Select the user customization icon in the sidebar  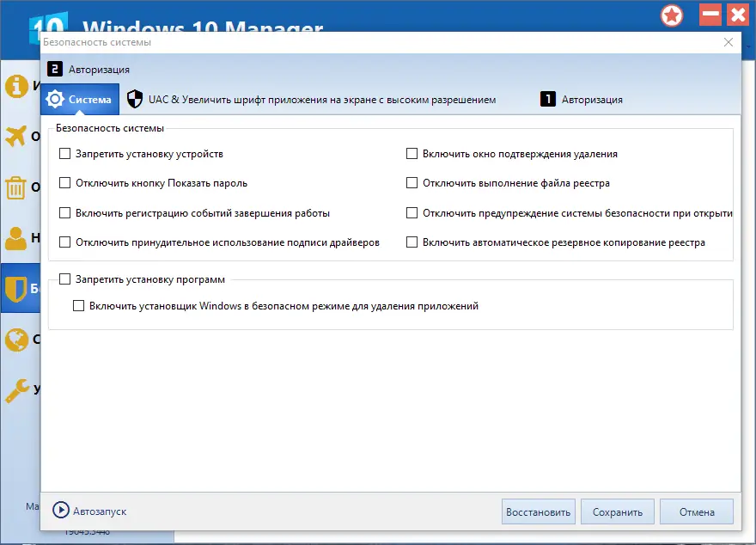16,238
